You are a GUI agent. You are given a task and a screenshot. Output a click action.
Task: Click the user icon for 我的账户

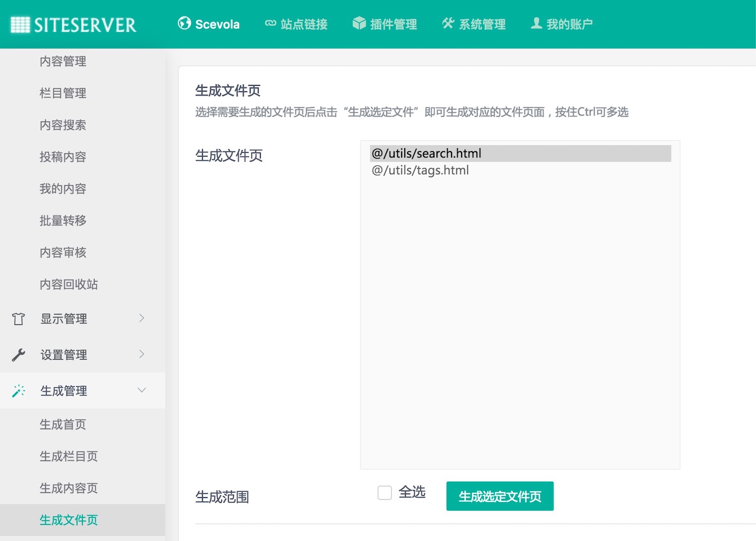536,23
